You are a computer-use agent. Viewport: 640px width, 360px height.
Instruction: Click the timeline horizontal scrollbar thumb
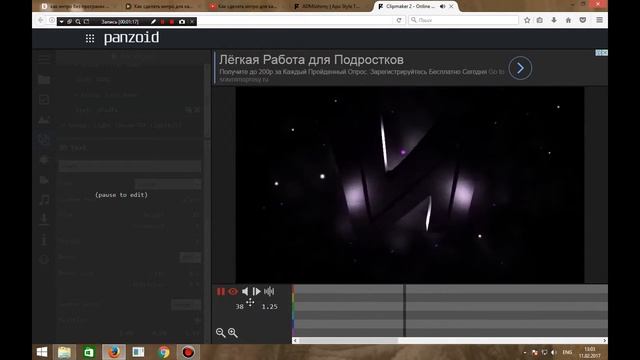349,340
